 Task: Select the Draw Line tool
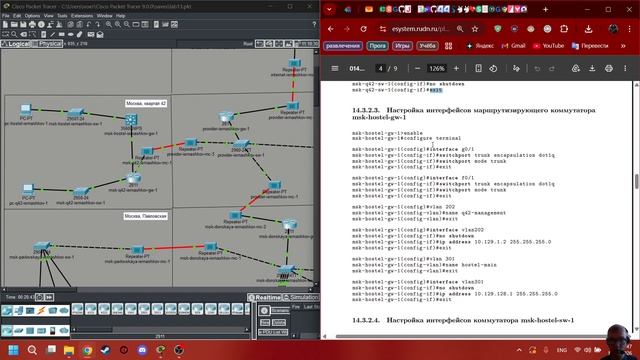53,35
